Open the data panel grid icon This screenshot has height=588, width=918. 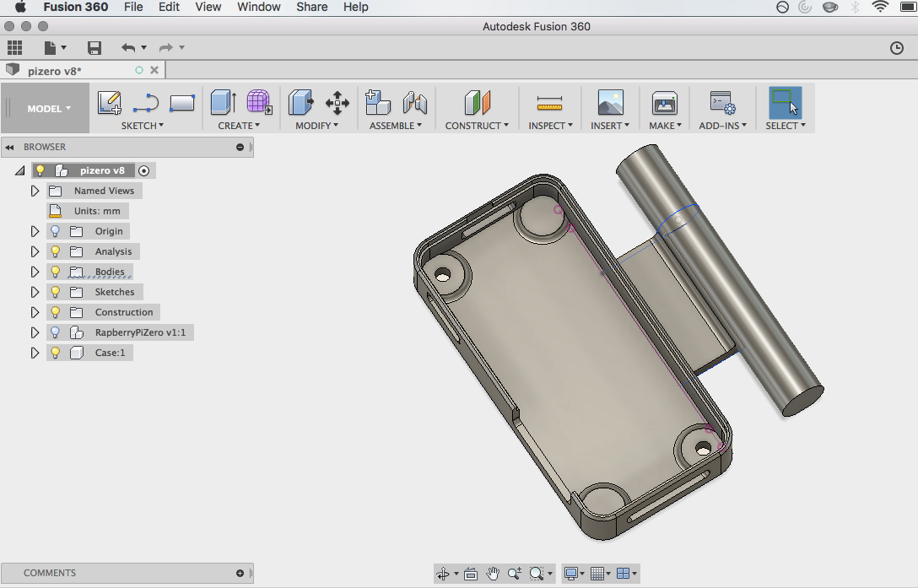point(14,47)
